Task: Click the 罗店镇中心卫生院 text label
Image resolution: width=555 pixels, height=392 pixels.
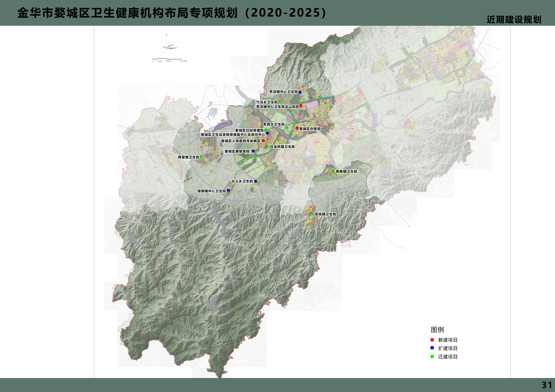Action: 284,92
